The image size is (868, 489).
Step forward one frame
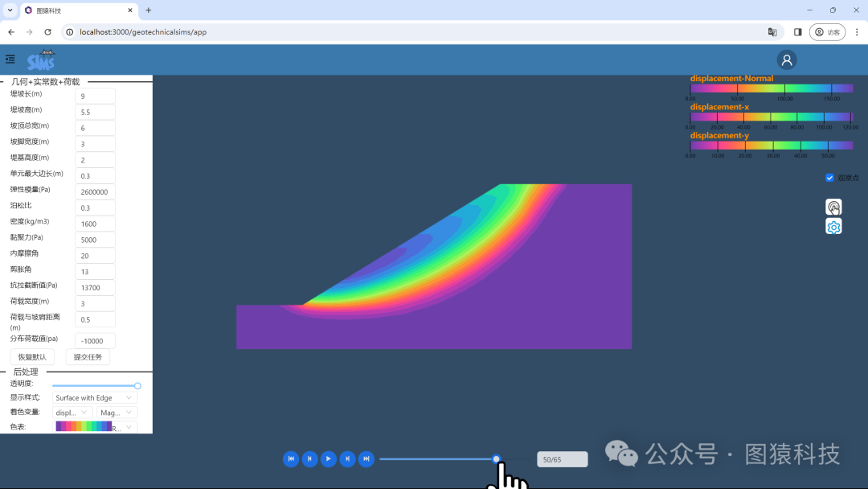tap(347, 458)
